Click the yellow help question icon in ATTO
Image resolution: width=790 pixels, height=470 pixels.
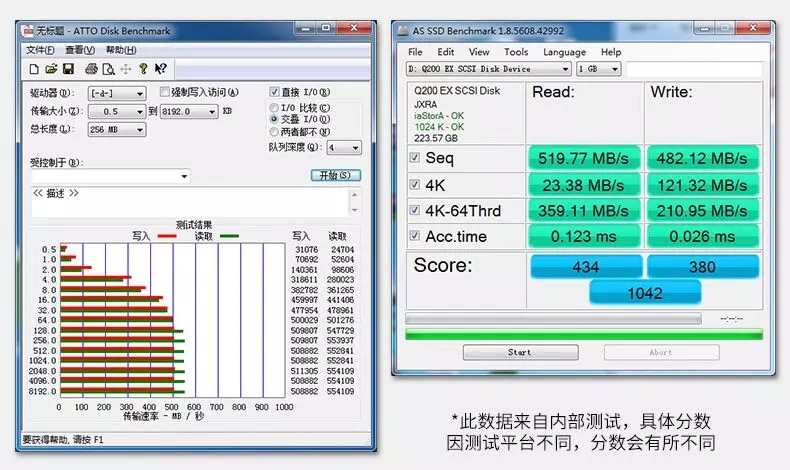coord(144,69)
